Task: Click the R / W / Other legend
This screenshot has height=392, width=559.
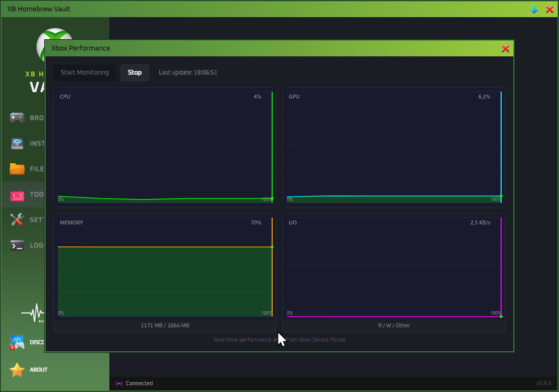Action: click(x=394, y=325)
